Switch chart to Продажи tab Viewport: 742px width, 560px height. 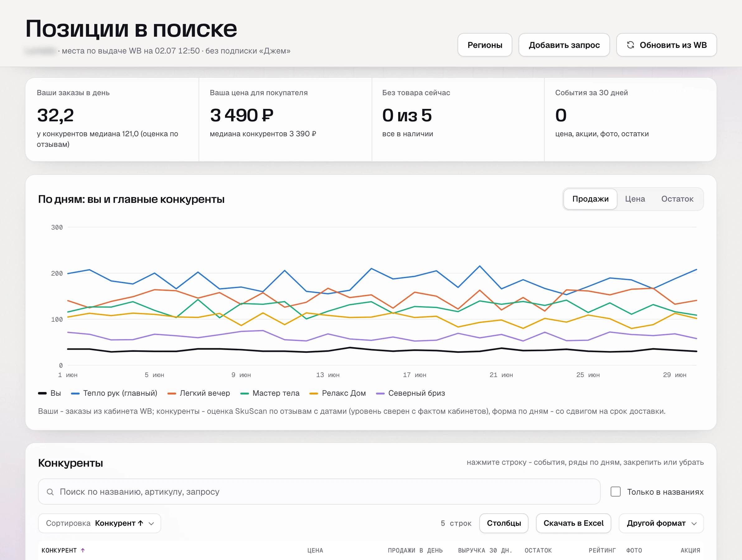[x=590, y=199]
